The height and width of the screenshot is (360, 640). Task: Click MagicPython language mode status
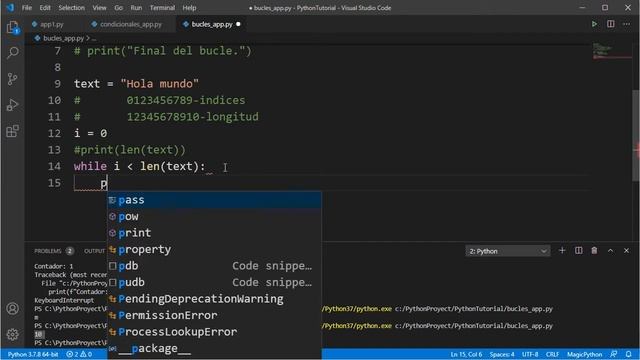[x=584, y=354]
